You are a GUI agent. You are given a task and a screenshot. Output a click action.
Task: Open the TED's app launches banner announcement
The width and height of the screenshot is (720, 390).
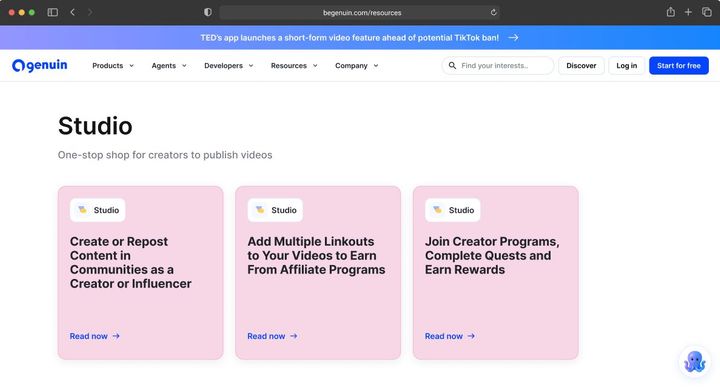coord(349,38)
